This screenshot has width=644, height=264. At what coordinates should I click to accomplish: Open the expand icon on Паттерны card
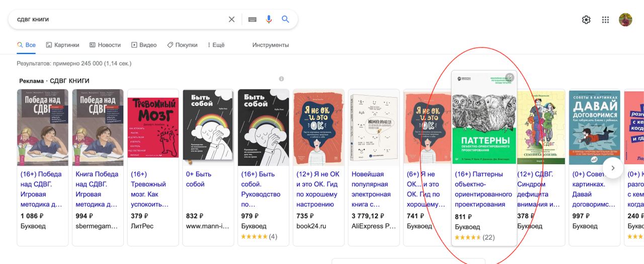coord(509,78)
